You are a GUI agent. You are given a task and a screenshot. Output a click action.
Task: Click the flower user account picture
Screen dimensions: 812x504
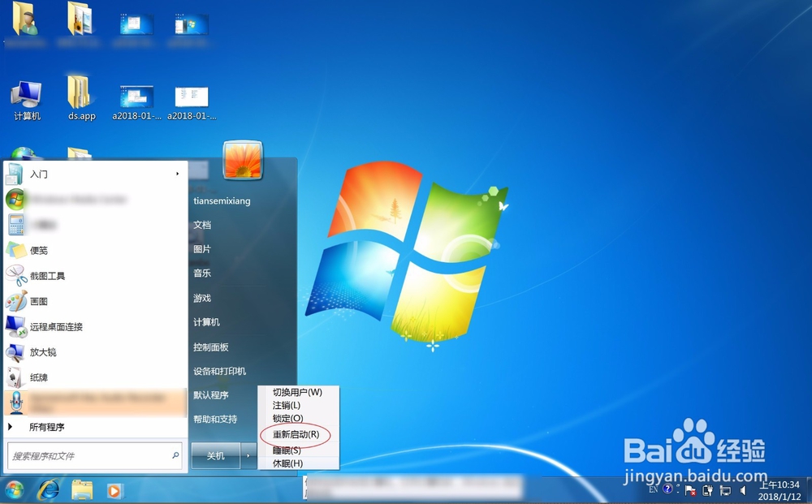coord(243,160)
